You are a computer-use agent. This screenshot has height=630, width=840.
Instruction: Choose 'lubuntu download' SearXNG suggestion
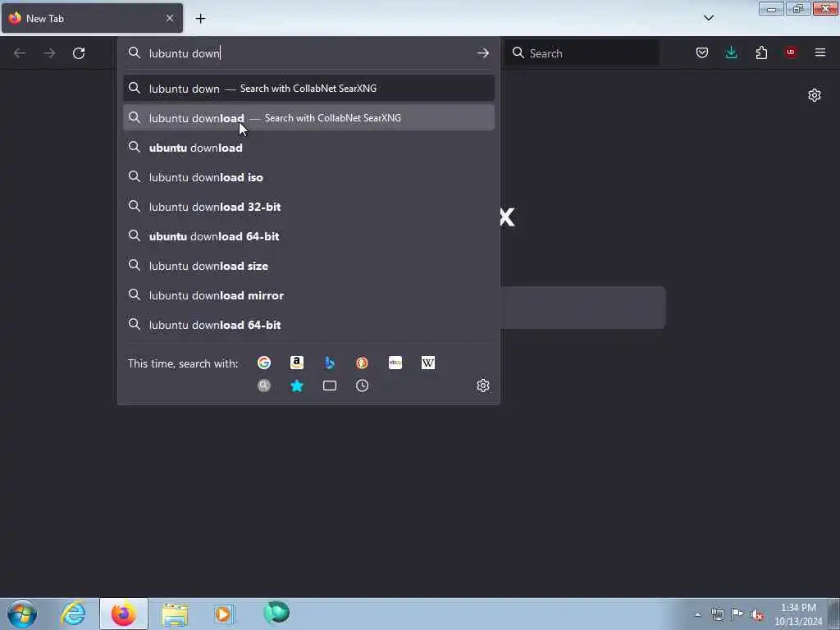click(x=308, y=118)
